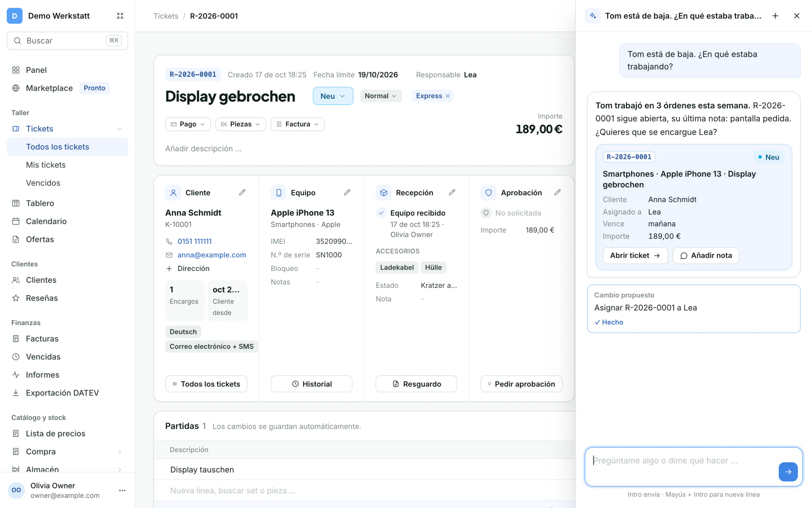Expand the Pago dropdown
This screenshot has height=508, width=812.
tap(188, 124)
